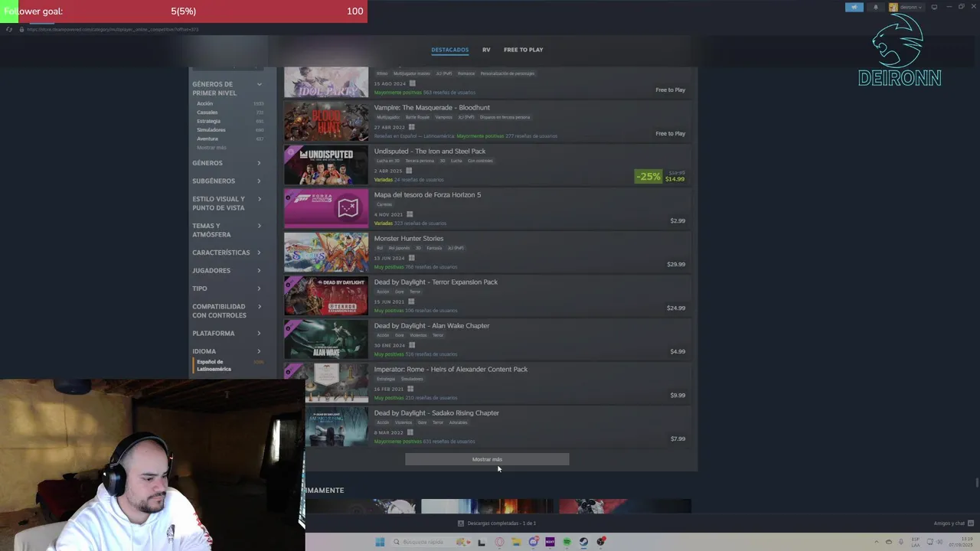Expand Compatibilidad con controles filter
Image resolution: width=980 pixels, height=551 pixels.
(x=227, y=311)
